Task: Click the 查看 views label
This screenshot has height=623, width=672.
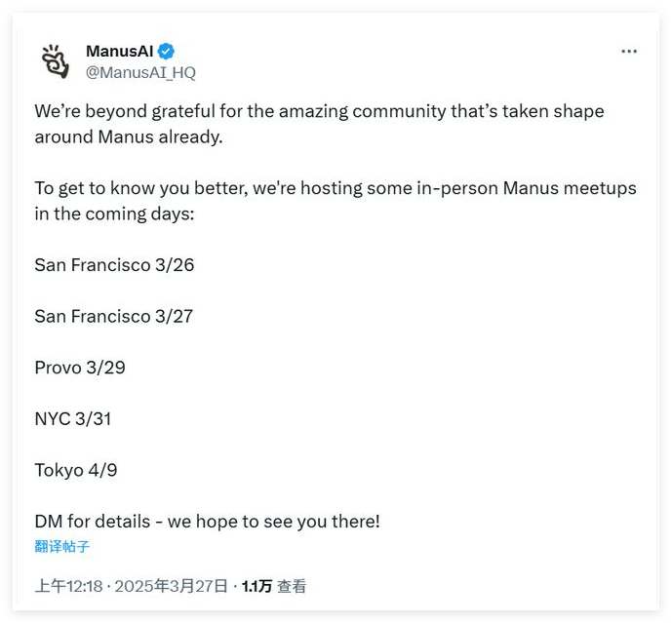Action: [292, 586]
